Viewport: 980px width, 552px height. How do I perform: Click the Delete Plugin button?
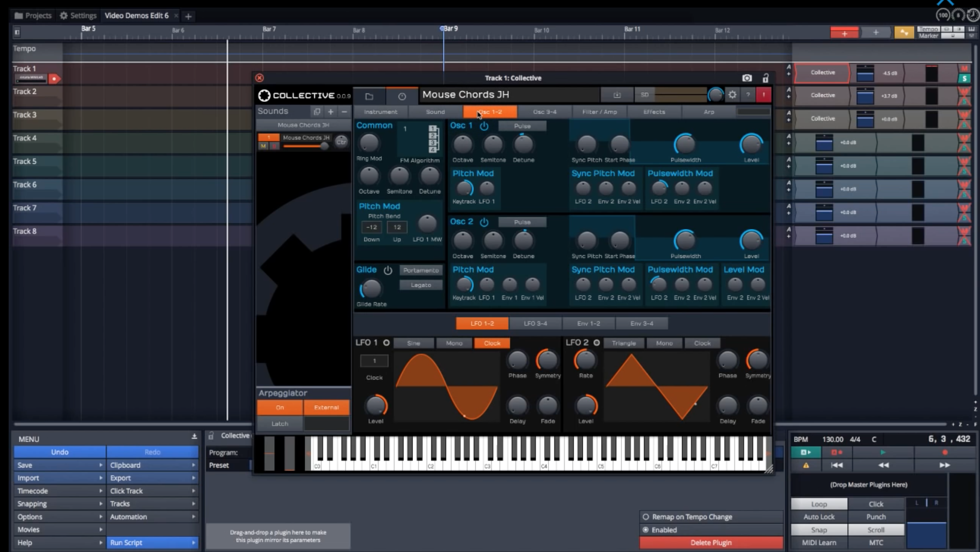(711, 543)
